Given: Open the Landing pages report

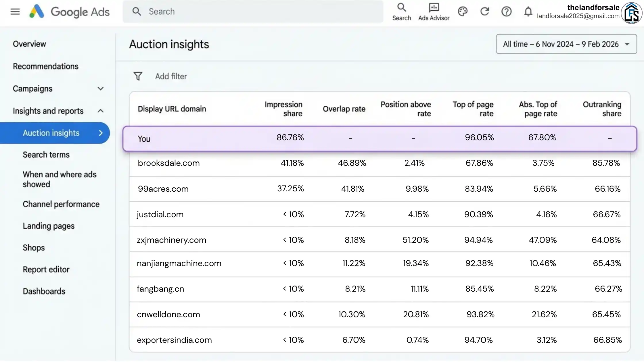Looking at the screenshot, I should tap(49, 226).
